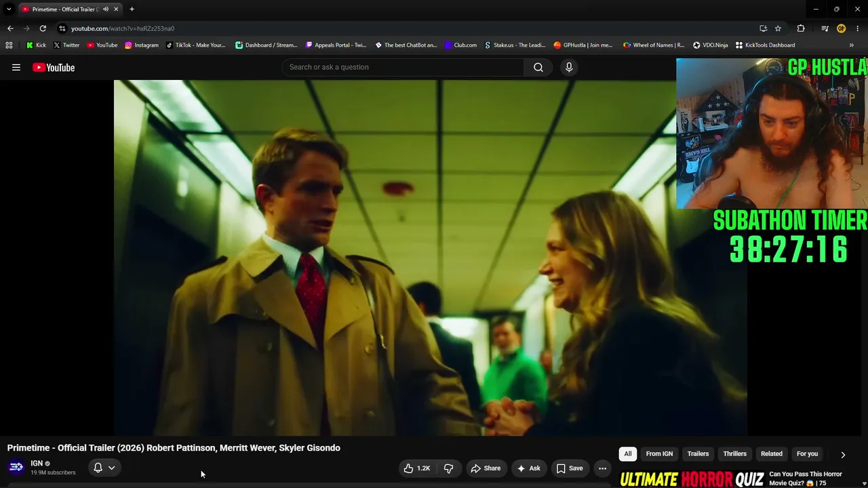Select the Trailers filter chip

(698, 454)
